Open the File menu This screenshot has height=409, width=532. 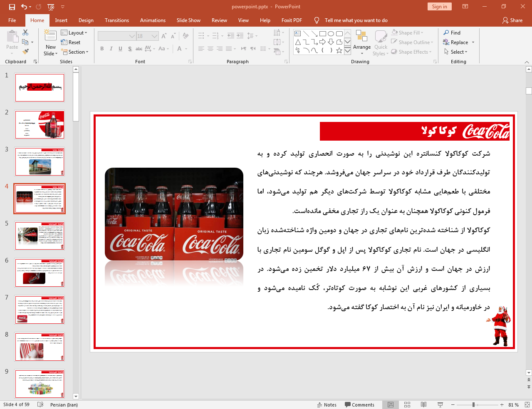(x=12, y=20)
